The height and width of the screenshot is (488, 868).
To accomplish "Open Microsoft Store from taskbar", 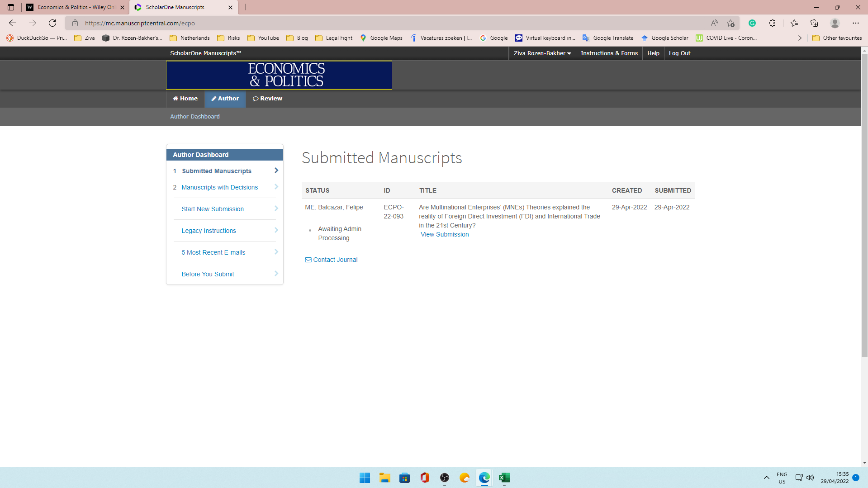I will [405, 478].
